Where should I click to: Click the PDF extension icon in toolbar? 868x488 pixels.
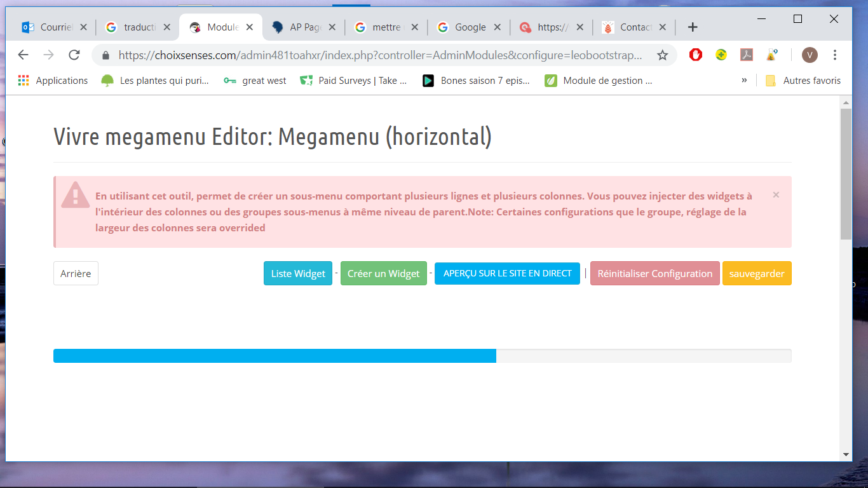(746, 55)
